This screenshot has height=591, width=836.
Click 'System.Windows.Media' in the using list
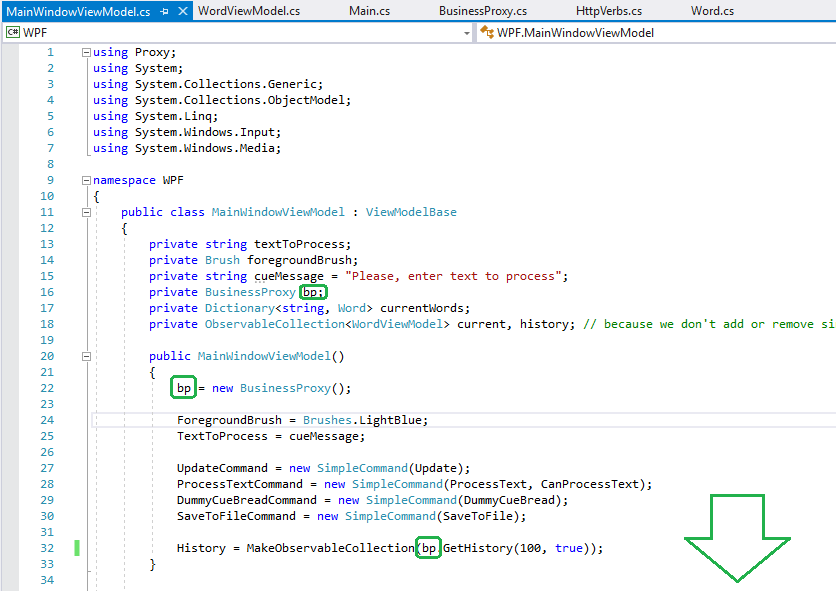205,148
